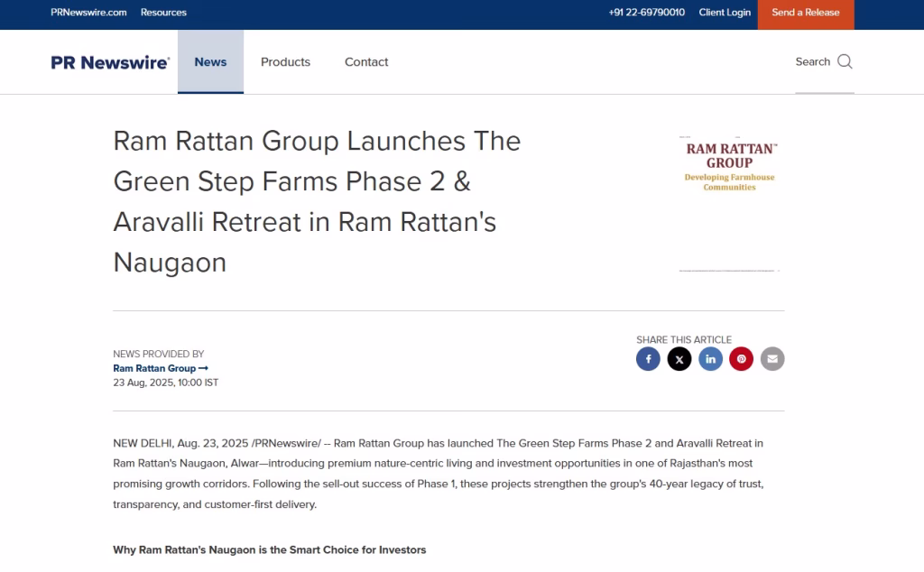The height and width of the screenshot is (572, 924).
Task: Open the Products tab
Action: (285, 61)
